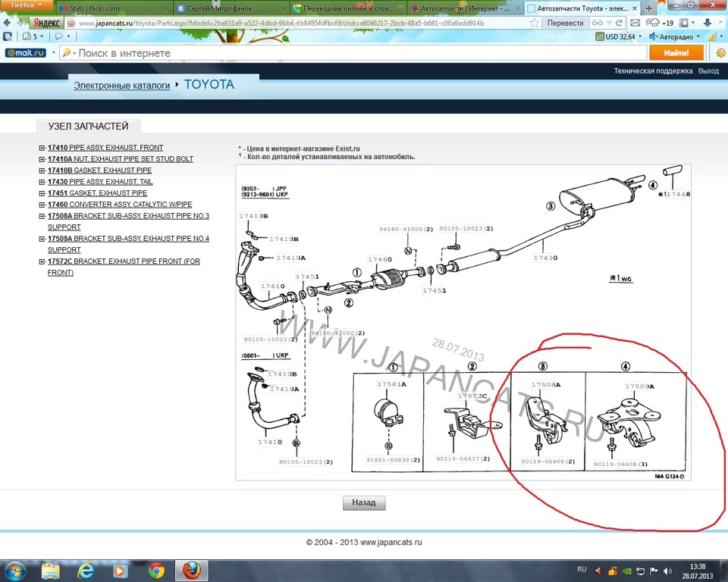Click the taskbar clock showing 13:38
This screenshot has width=728, height=582.
click(698, 571)
